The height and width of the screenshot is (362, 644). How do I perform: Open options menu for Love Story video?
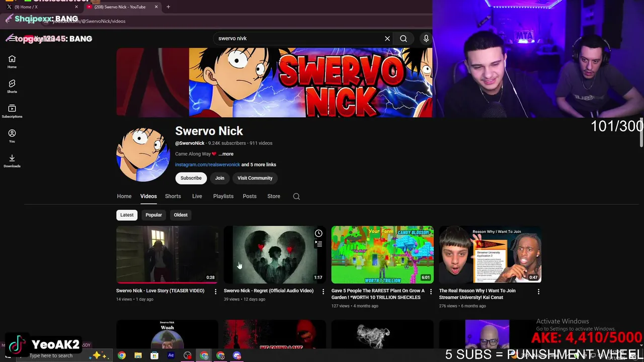[215, 292]
